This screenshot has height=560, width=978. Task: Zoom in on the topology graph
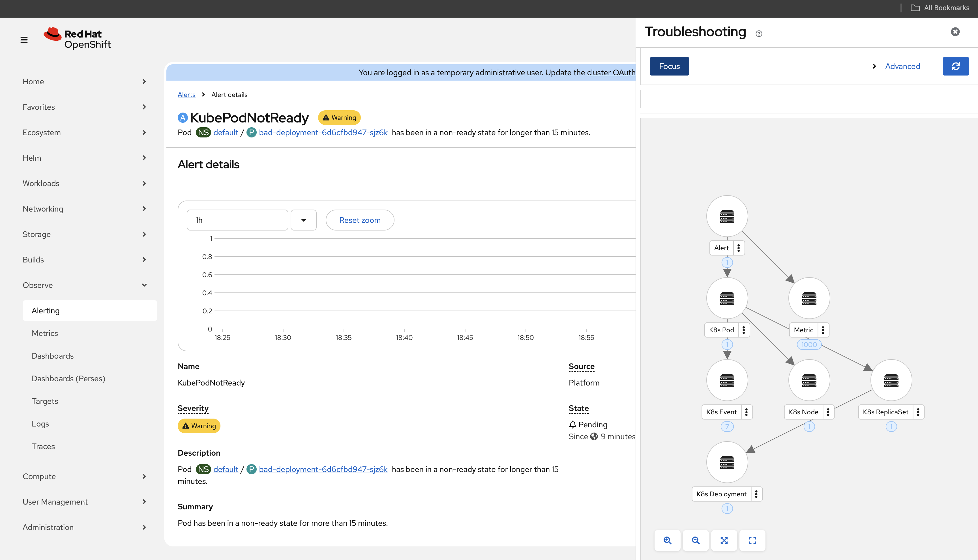point(667,540)
